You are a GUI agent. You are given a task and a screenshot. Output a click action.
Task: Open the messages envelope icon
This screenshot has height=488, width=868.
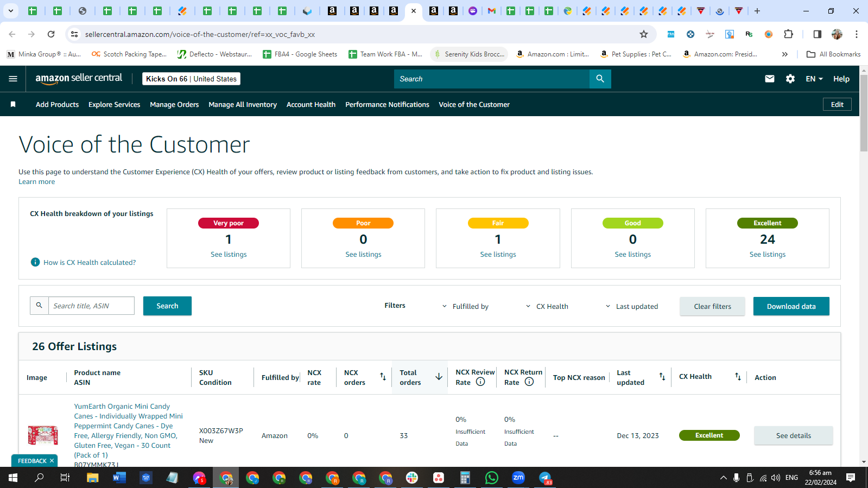(770, 79)
